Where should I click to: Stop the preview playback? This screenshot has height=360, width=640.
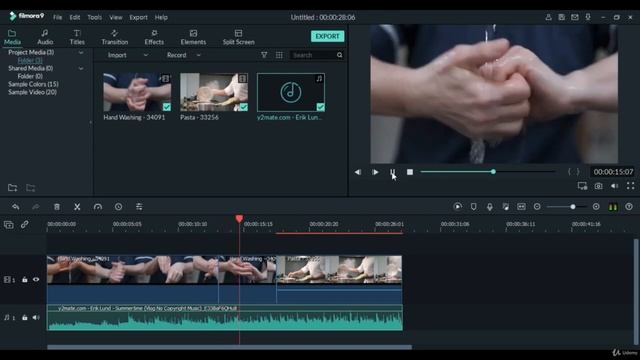pyautogui.click(x=410, y=172)
